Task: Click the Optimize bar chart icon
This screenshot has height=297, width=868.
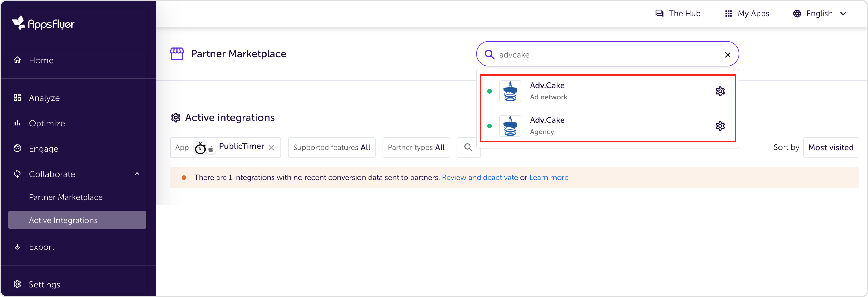Action: 17,123
